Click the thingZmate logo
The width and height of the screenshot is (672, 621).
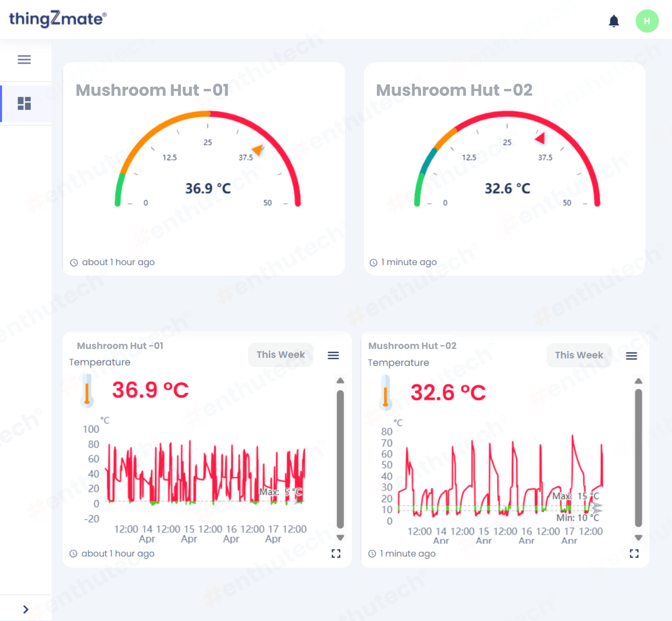[x=58, y=19]
